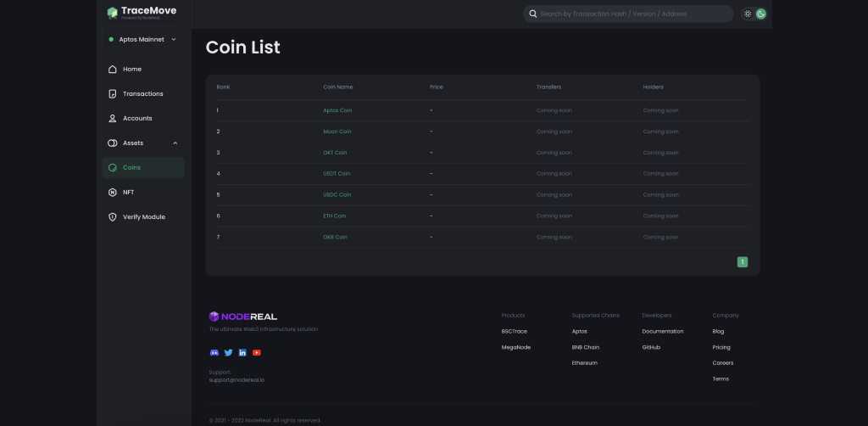Click the Verify Module shield icon
This screenshot has height=426, width=868.
(x=113, y=217)
